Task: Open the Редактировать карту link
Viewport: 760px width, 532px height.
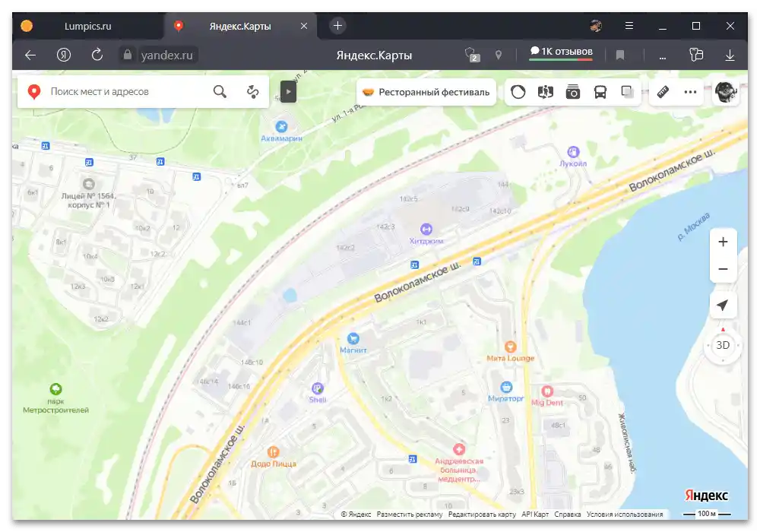Action: tap(482, 514)
